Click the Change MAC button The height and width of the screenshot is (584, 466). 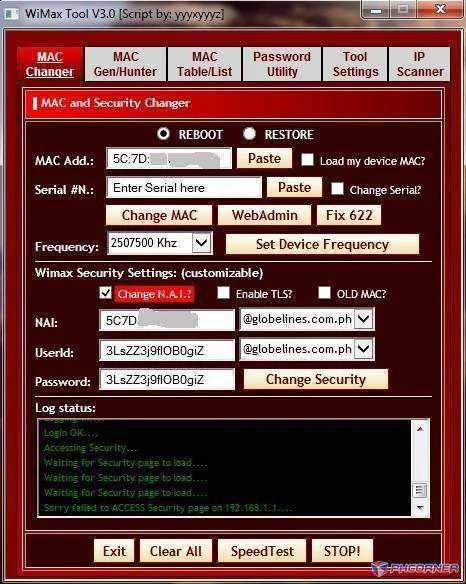(159, 215)
